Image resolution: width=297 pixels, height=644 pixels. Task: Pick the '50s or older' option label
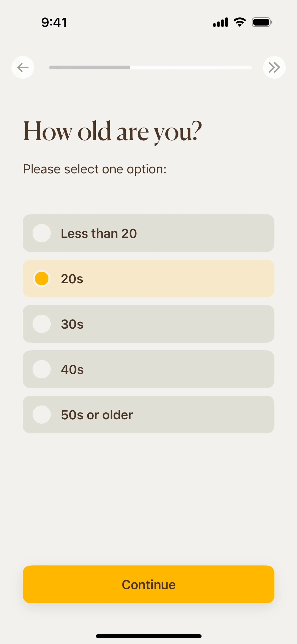[97, 415]
